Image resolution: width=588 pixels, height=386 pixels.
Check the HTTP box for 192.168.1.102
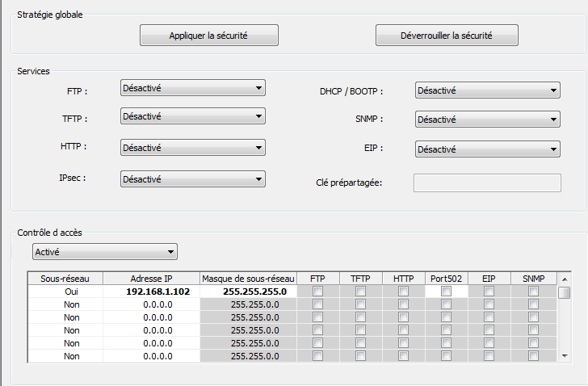403,292
